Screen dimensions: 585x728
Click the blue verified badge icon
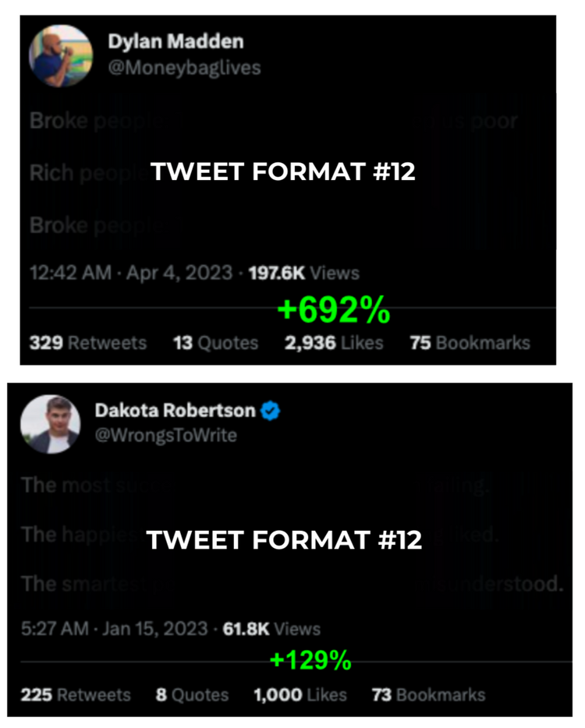pyautogui.click(x=270, y=411)
